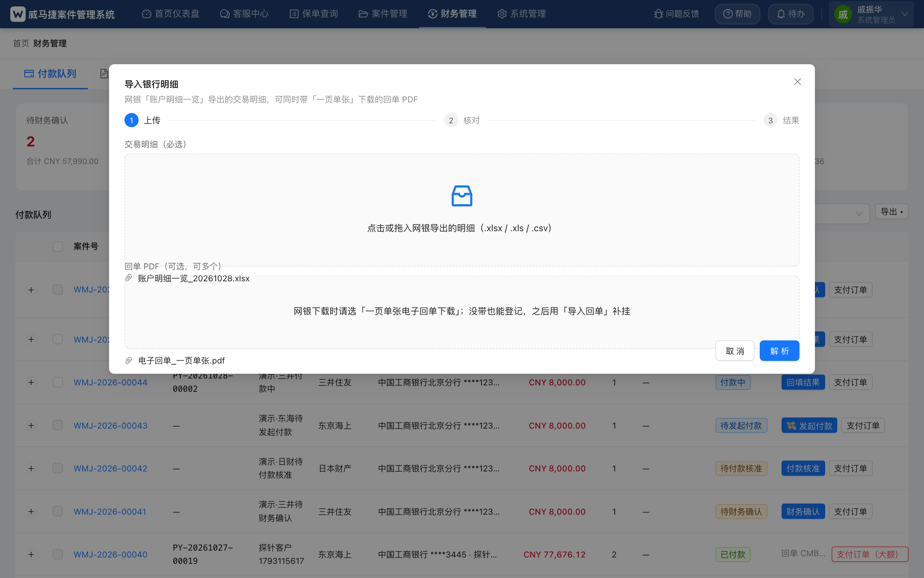
Task: Open case link WMJ-2026-00040
Action: coord(110,554)
